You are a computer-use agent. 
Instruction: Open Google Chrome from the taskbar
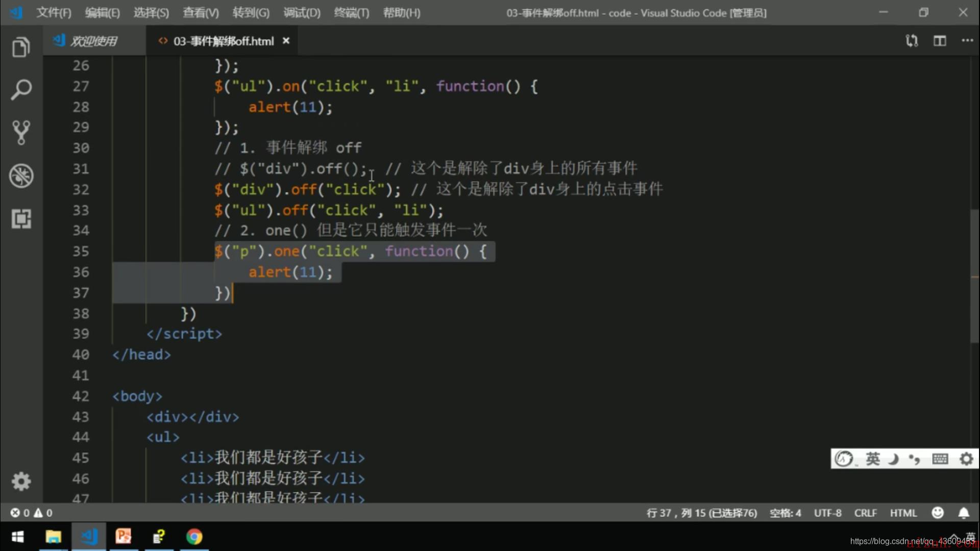194,537
